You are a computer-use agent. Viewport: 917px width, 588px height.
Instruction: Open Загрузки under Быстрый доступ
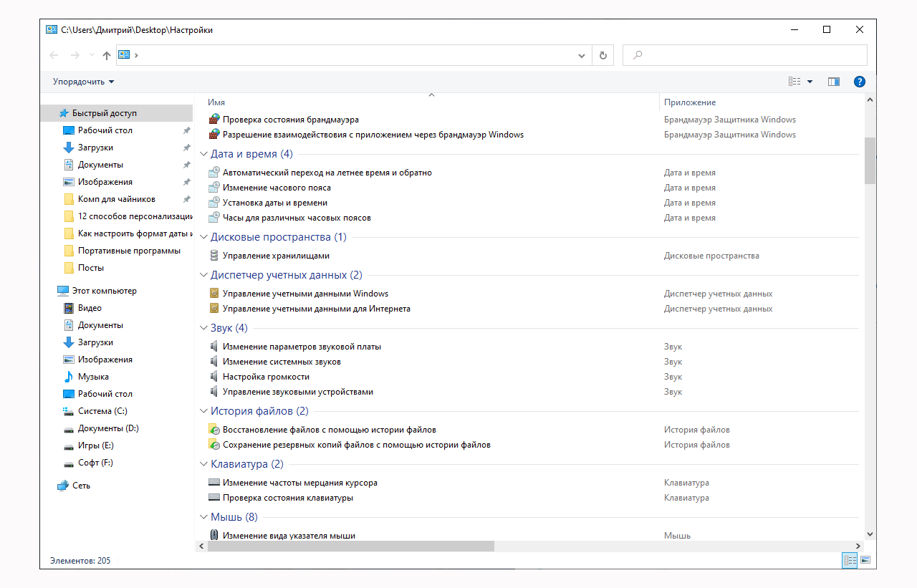(95, 148)
